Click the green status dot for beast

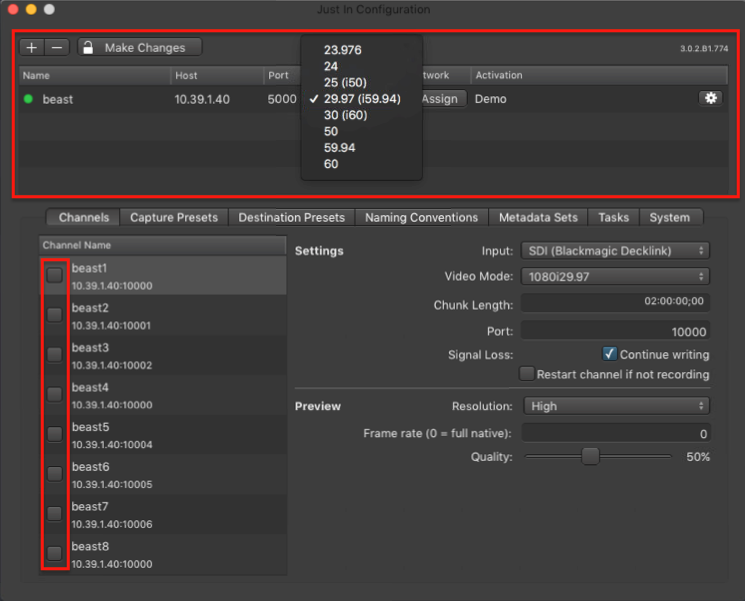[28, 99]
